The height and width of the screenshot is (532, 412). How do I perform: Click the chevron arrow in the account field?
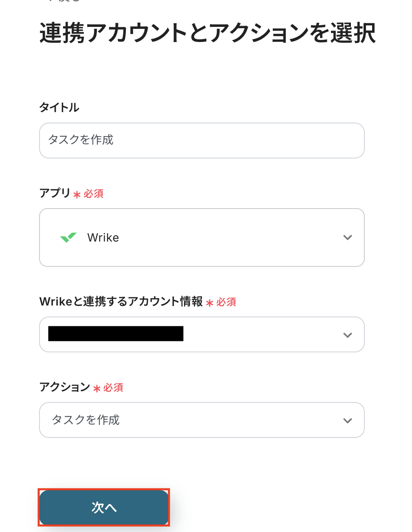pos(347,335)
